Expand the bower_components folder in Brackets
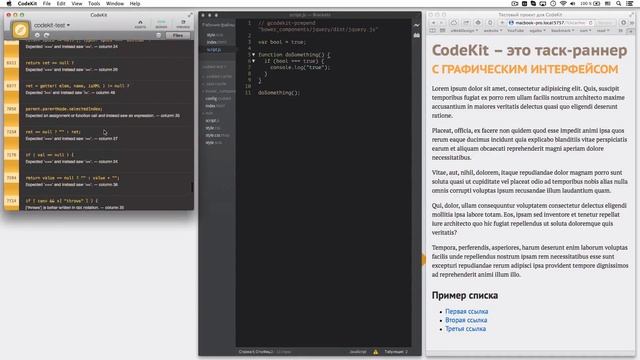 click(x=220, y=91)
